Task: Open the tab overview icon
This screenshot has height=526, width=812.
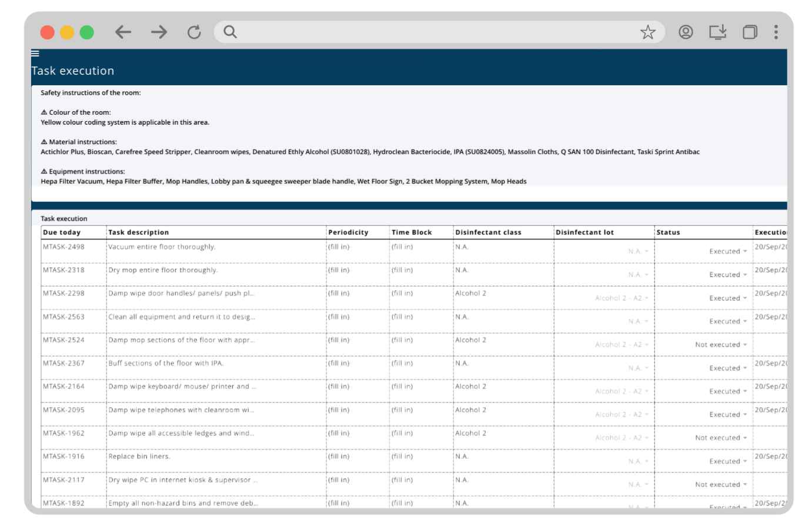Action: click(750, 32)
